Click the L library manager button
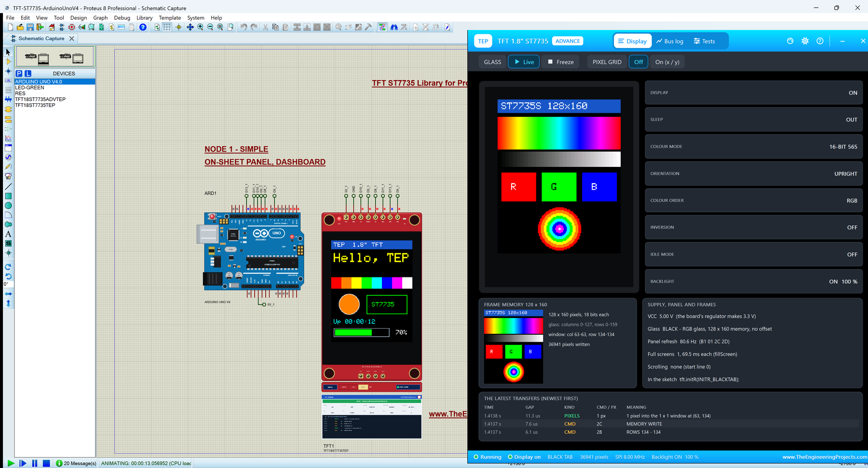The height and width of the screenshot is (468, 868). (28, 73)
